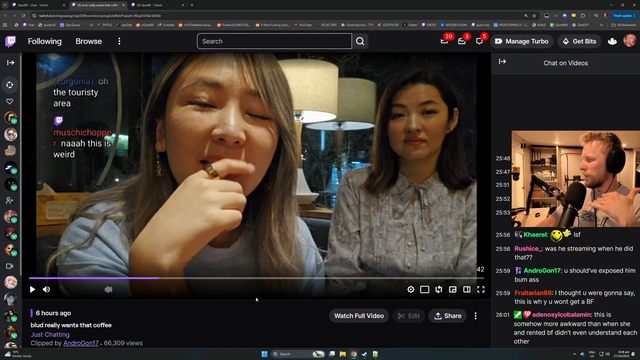Jump to the 26:01 chat timestamp
This screenshot has width=640, height=360.
click(x=503, y=315)
